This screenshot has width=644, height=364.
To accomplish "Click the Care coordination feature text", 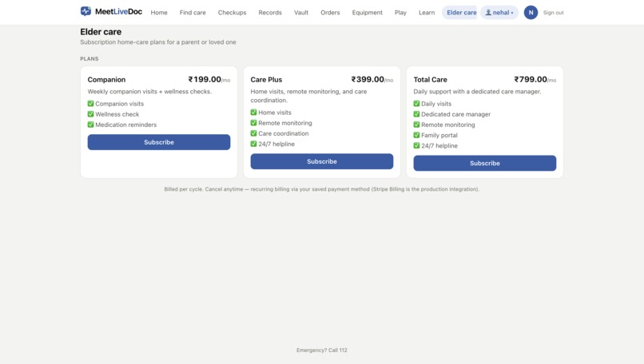I will [x=284, y=133].
